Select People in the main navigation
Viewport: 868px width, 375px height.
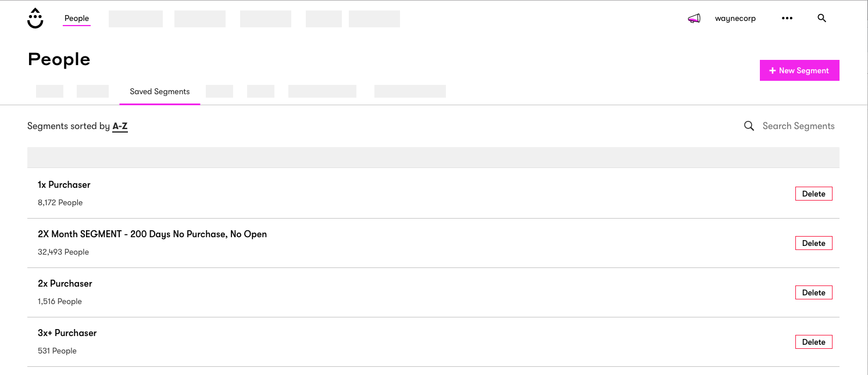[76, 18]
